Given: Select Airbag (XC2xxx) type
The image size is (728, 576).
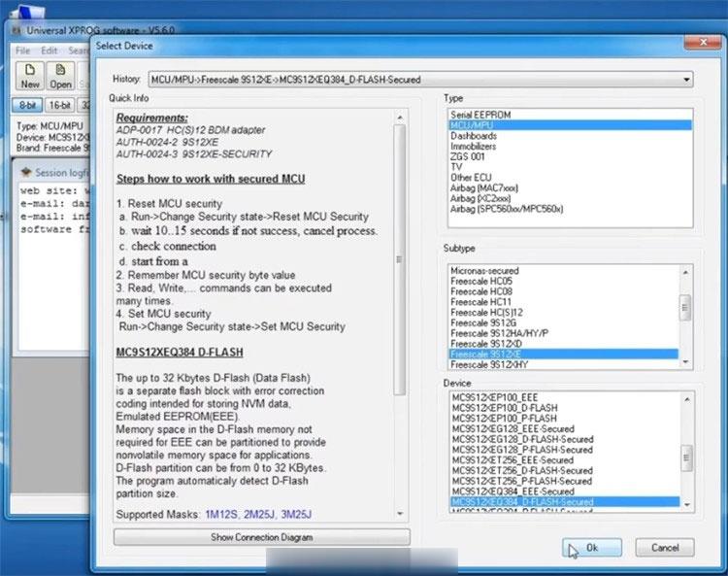Looking at the screenshot, I should 570,198.
